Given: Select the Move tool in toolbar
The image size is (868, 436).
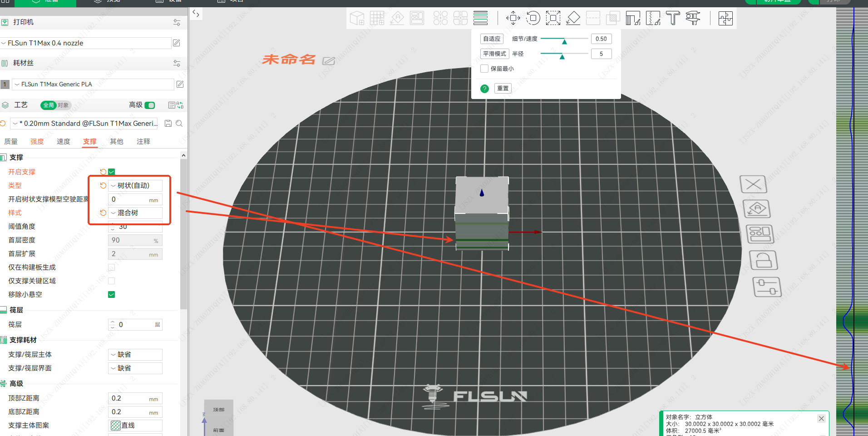Looking at the screenshot, I should click(x=513, y=18).
